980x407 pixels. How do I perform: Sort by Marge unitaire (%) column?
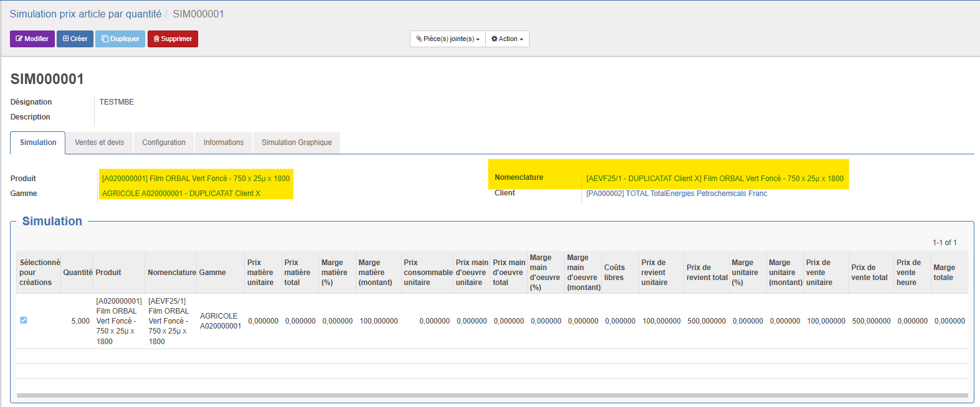748,273
